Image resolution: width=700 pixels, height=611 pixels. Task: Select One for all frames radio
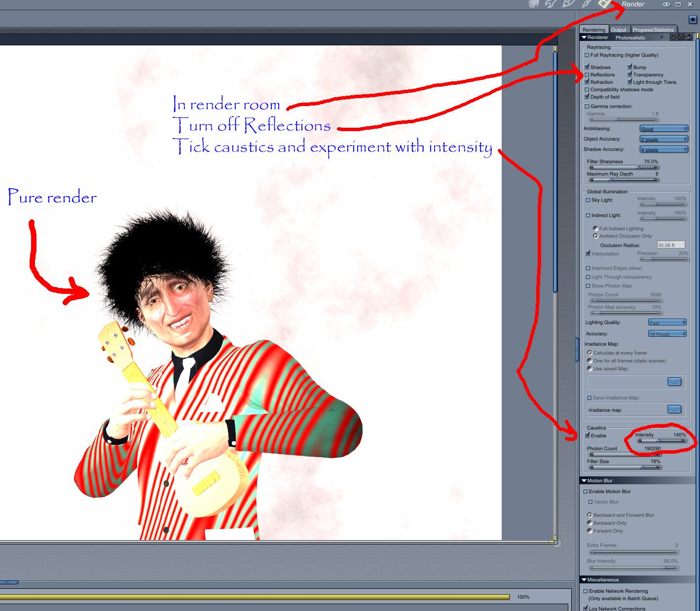[x=589, y=361]
